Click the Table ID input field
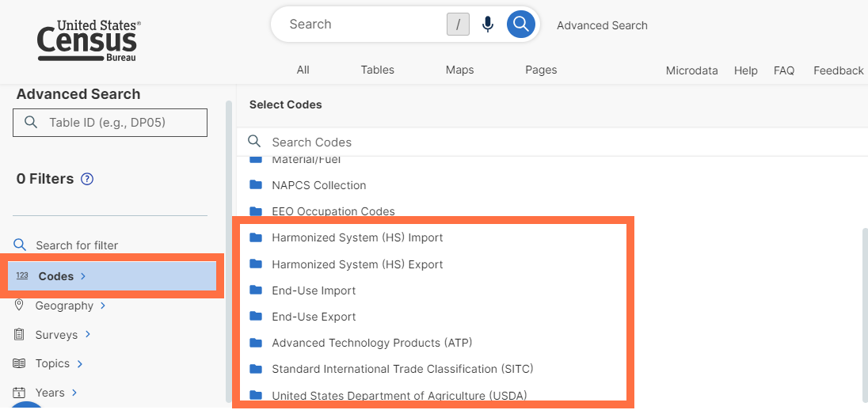The image size is (868, 410). [x=110, y=122]
